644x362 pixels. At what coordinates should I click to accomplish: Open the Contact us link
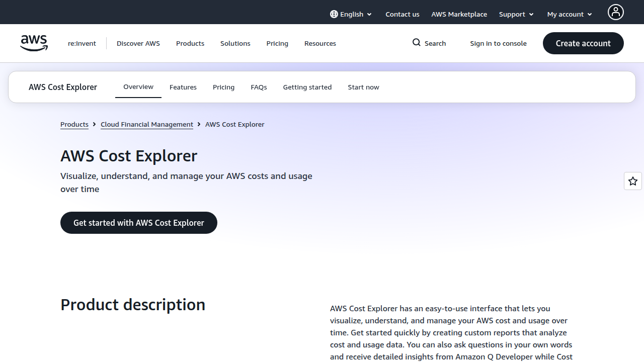point(403,14)
